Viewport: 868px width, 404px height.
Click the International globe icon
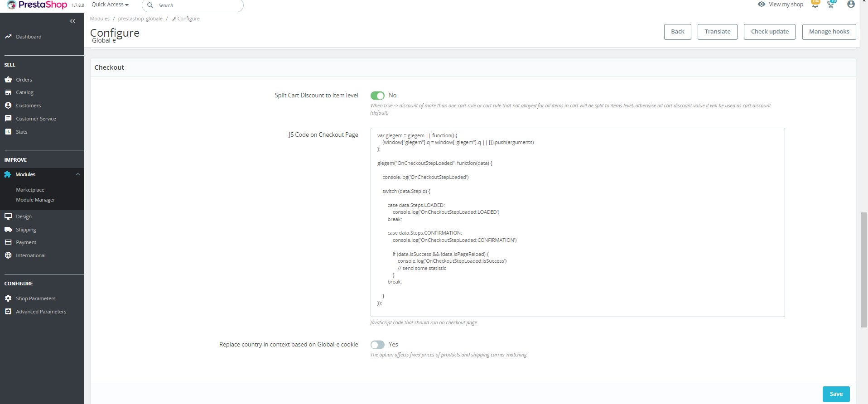coord(8,255)
